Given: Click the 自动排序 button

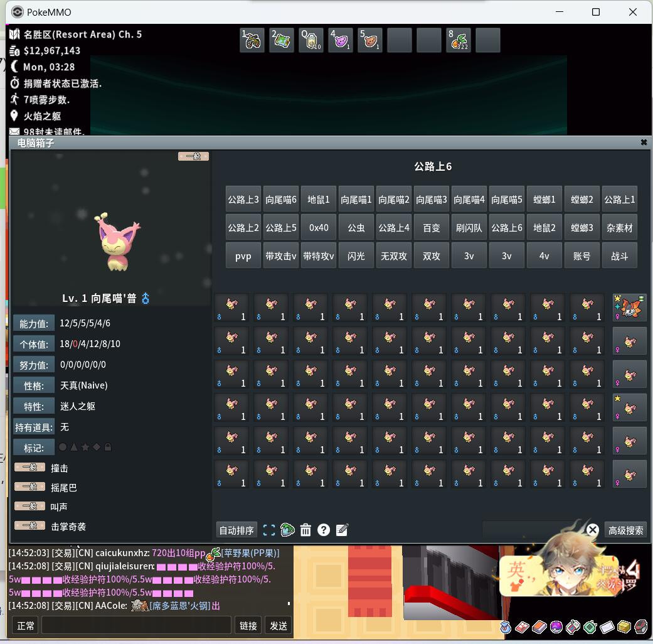Looking at the screenshot, I should coord(236,530).
